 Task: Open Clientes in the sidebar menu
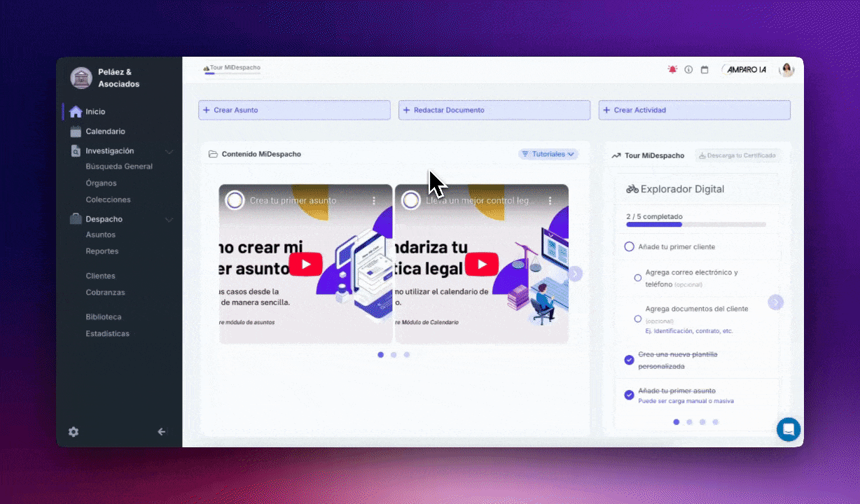coord(100,276)
